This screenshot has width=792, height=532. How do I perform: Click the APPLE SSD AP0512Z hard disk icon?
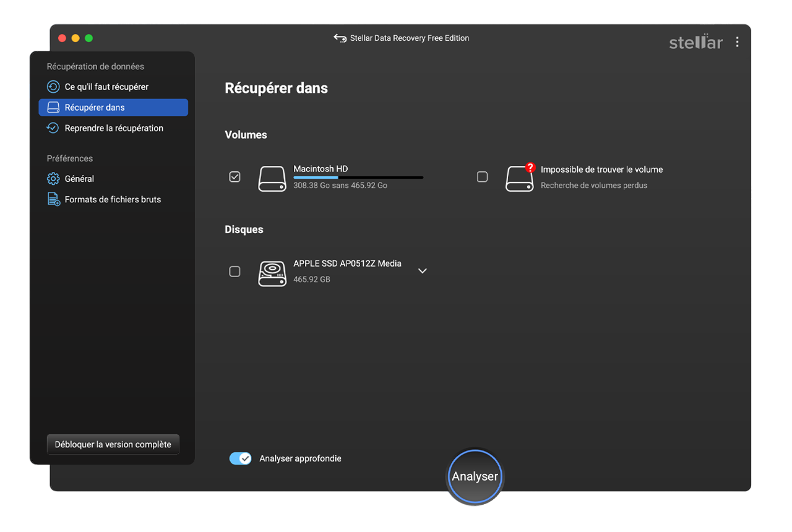272,273
